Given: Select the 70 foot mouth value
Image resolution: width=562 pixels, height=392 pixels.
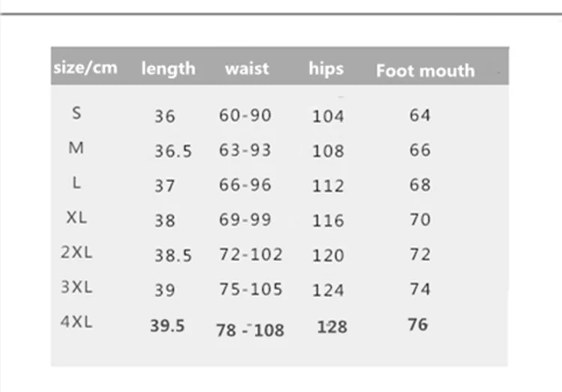Looking at the screenshot, I should tap(420, 219).
